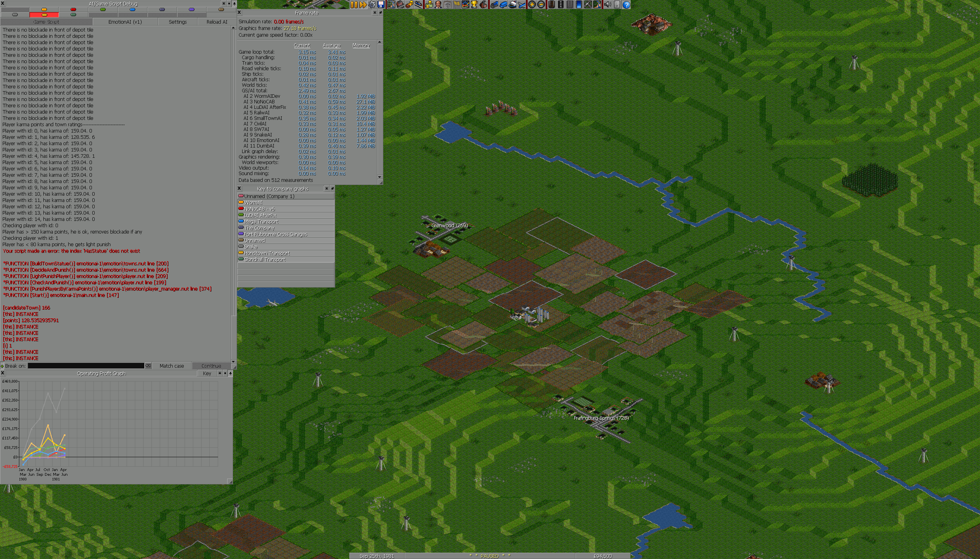The height and width of the screenshot is (559, 980).
Task: Toggle NoNoCAB - v6 in graph key
Action: pos(286,209)
